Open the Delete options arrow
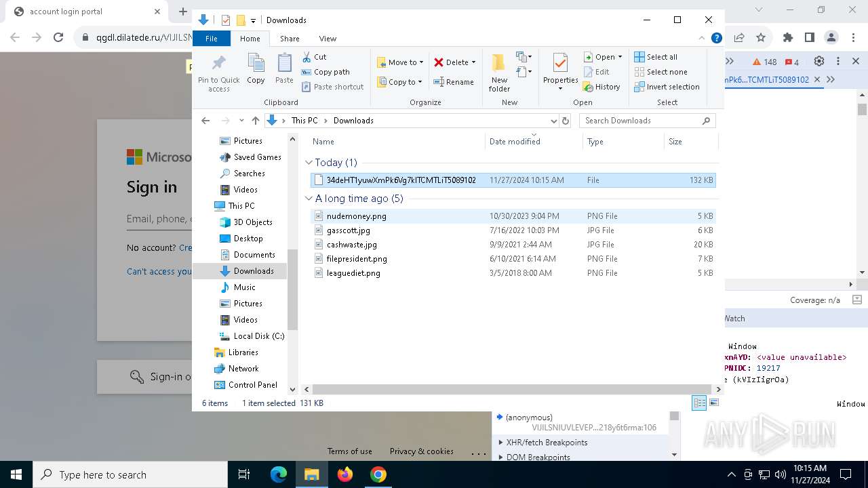 [473, 62]
